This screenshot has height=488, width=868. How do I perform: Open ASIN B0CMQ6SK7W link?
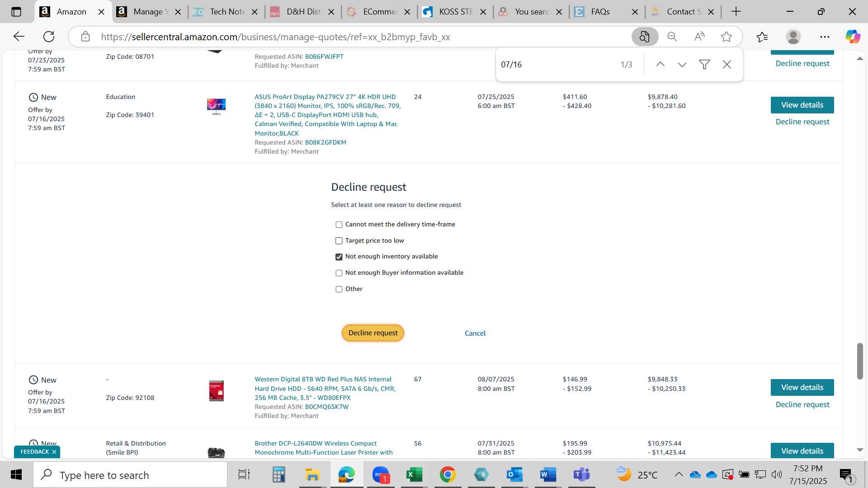pyautogui.click(x=326, y=407)
